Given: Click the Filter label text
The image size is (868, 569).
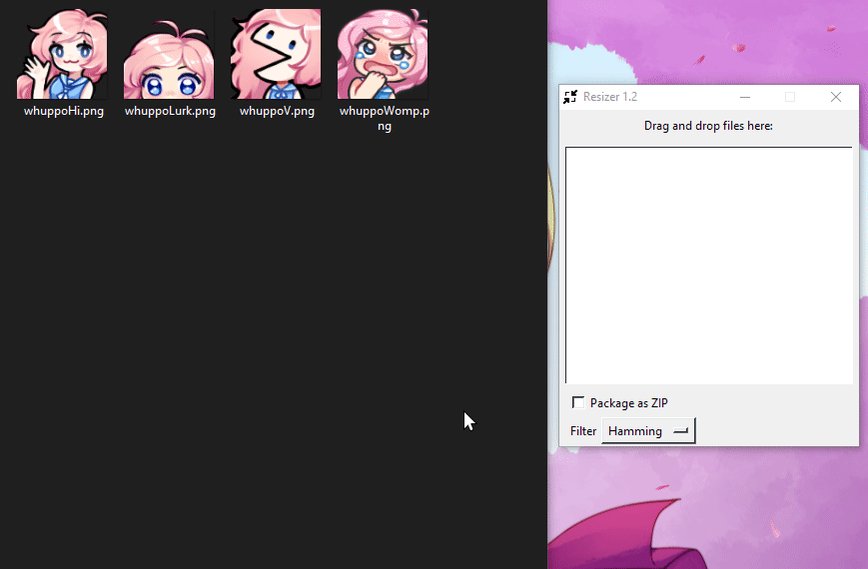Looking at the screenshot, I should click(583, 431).
